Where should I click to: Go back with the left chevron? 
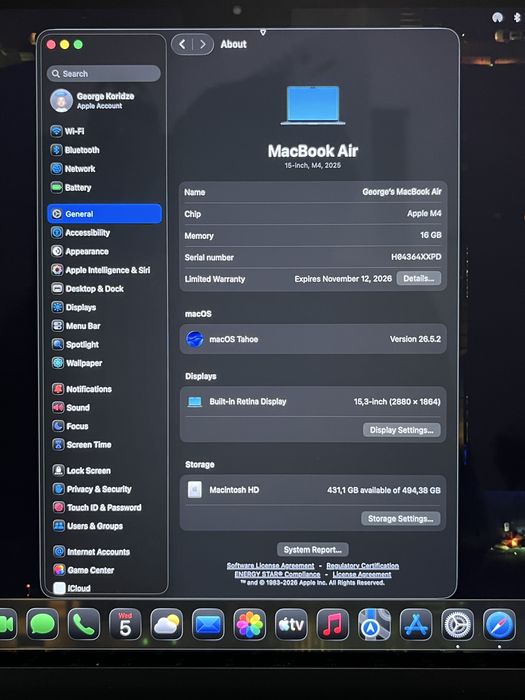pos(182,44)
